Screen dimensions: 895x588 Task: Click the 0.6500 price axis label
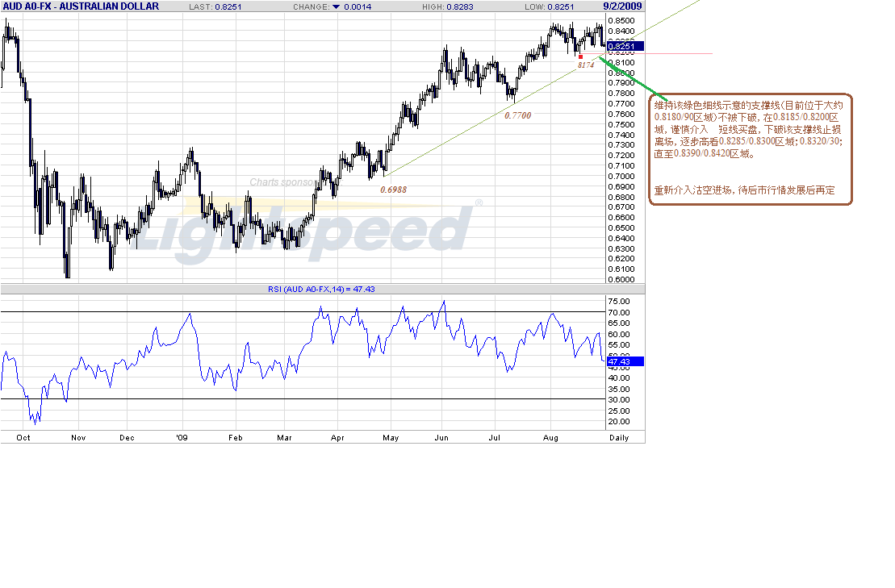pyautogui.click(x=621, y=227)
